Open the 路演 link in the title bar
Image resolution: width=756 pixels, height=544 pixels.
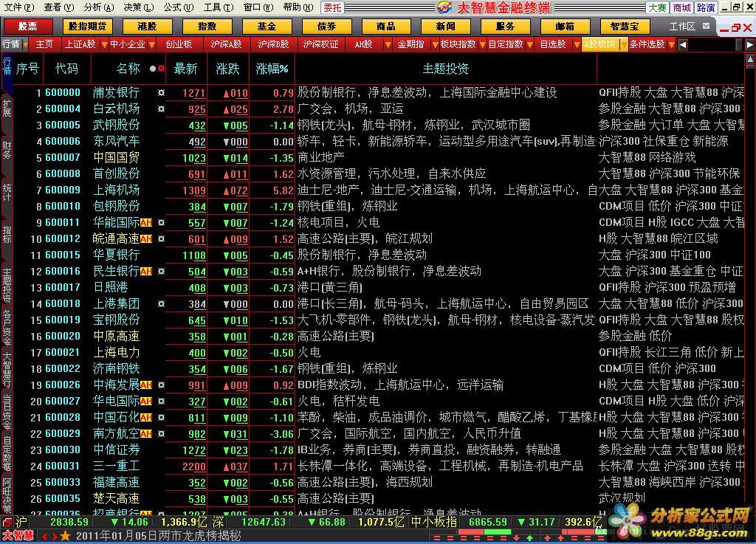tap(707, 7)
